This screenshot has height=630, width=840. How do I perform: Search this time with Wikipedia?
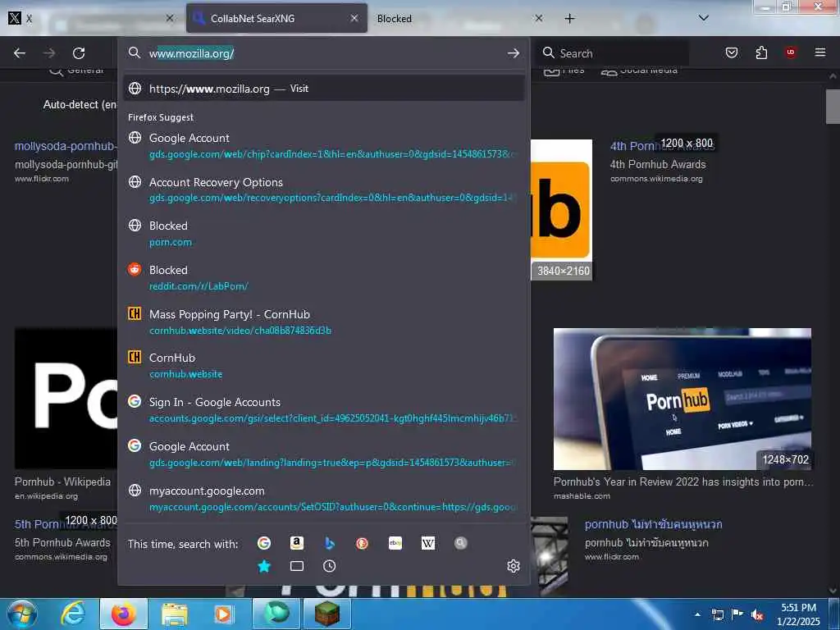428,543
